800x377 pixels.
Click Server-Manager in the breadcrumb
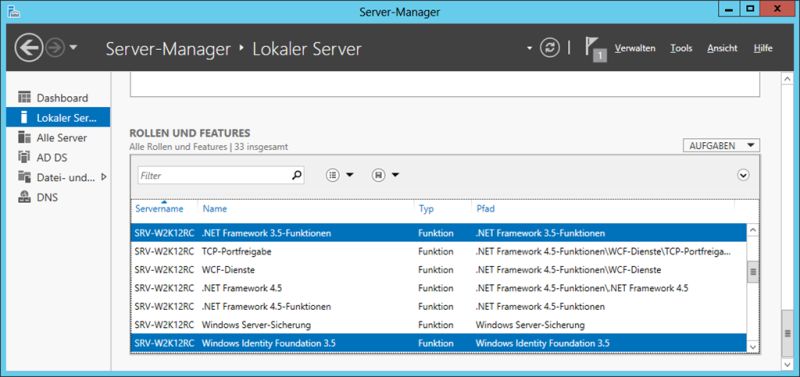(168, 49)
